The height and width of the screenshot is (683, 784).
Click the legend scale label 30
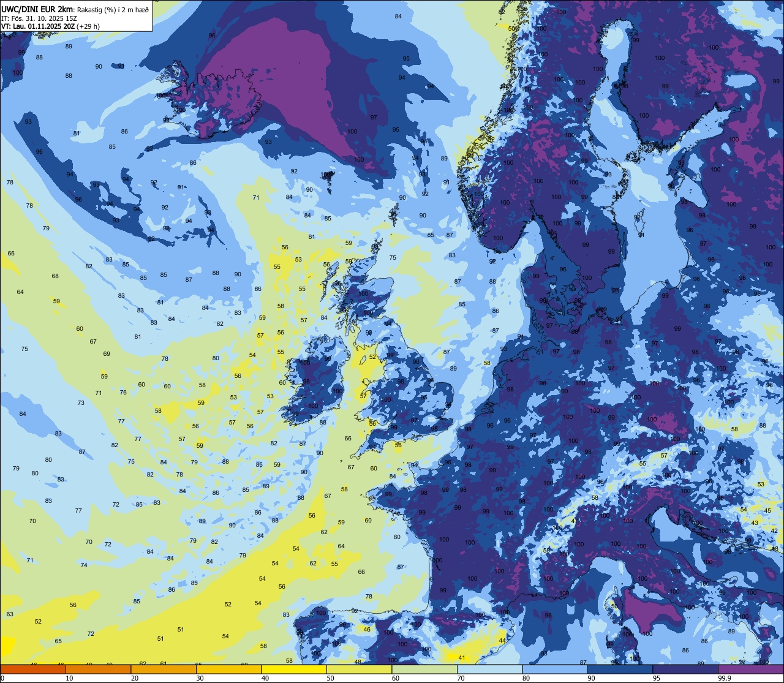(200, 678)
